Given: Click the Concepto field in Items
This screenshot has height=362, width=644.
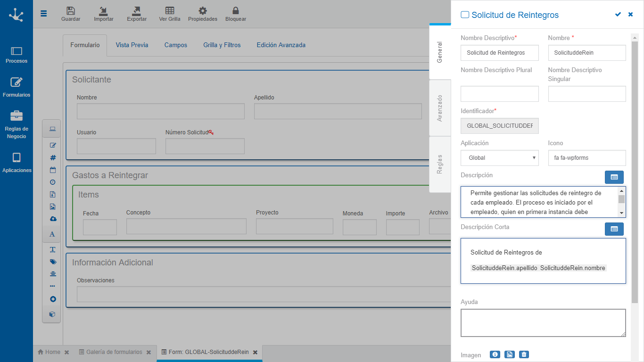Looking at the screenshot, I should tap(186, 226).
